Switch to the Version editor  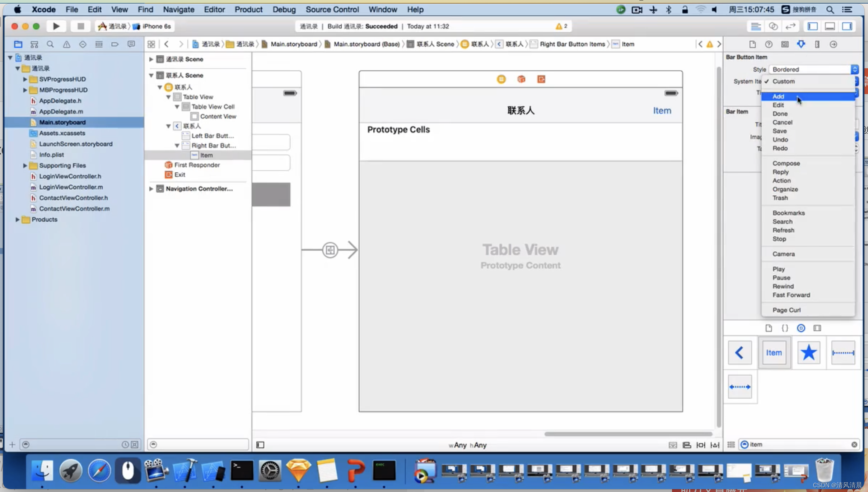click(790, 26)
